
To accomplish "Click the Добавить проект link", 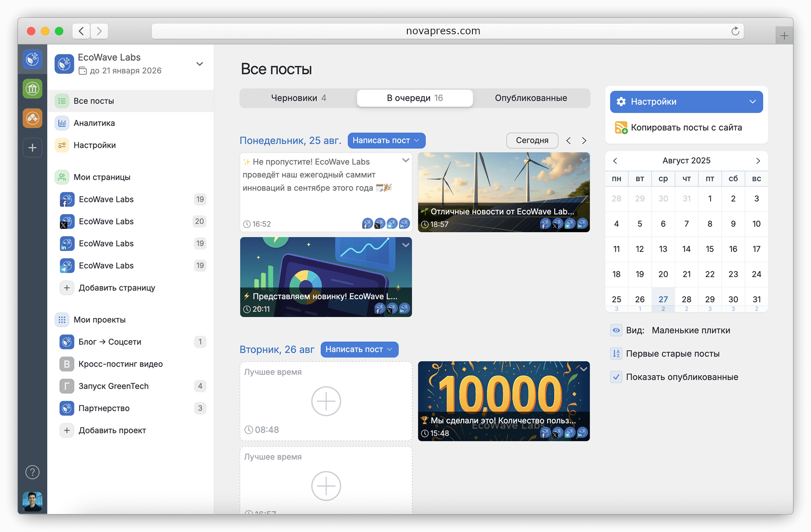I will [x=112, y=430].
